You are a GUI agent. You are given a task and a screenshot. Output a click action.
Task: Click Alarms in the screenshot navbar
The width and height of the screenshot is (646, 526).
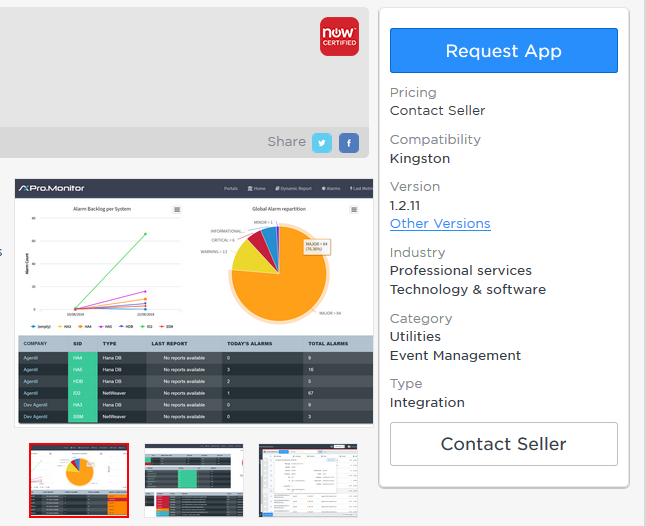pyautogui.click(x=332, y=188)
